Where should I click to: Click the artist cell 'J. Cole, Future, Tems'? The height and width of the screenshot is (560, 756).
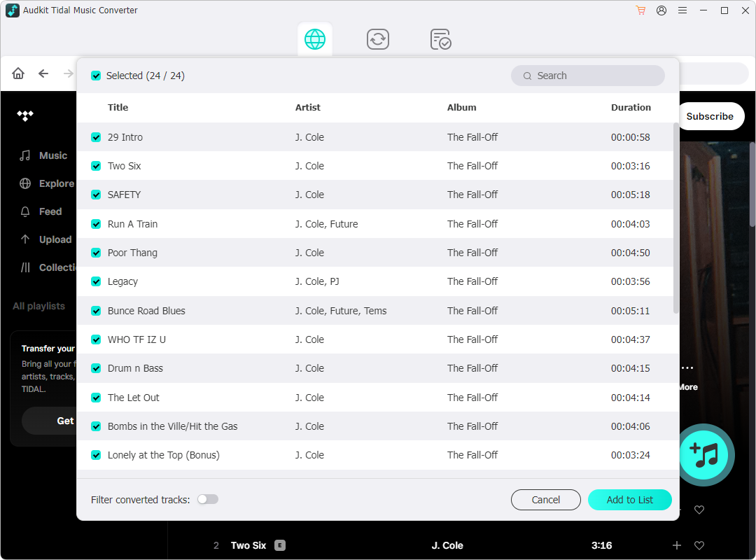click(x=341, y=311)
